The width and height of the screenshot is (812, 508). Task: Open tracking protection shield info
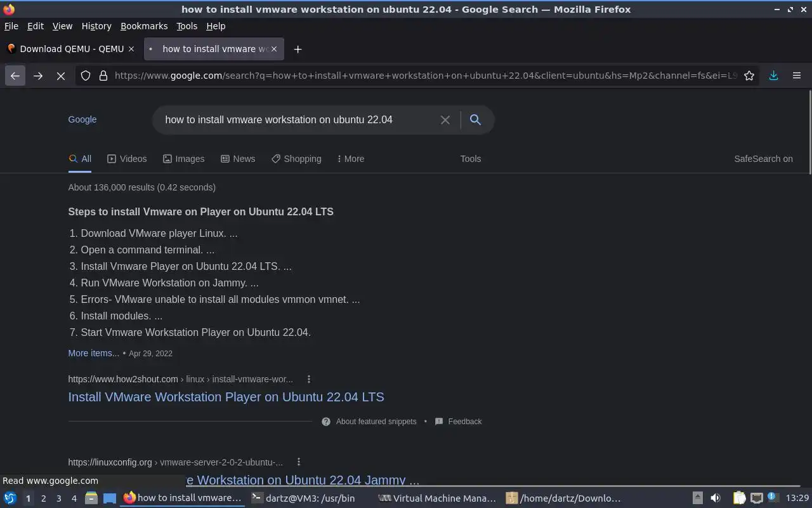coord(86,76)
